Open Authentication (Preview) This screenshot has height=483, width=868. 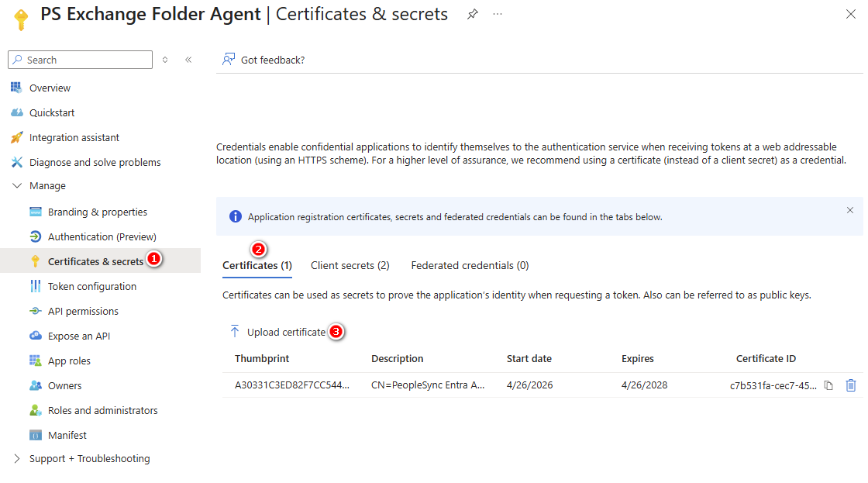pyautogui.click(x=102, y=237)
